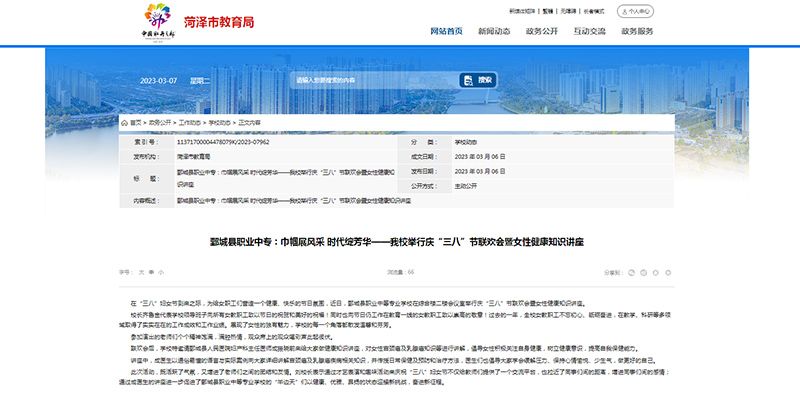Open the first top utility link before 繁體
Image resolution: width=800 pixels, height=394 pixels.
point(522,11)
